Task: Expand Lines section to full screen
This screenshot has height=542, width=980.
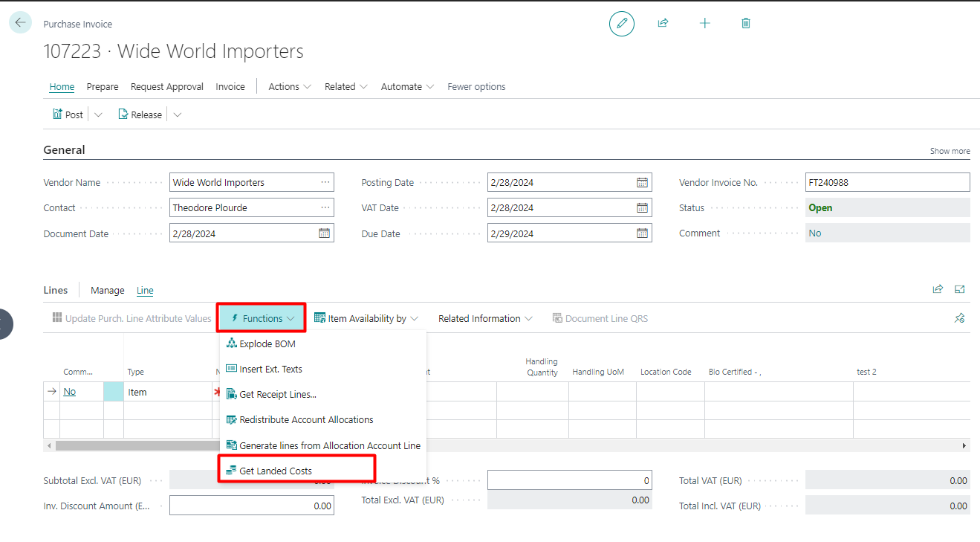Action: [959, 290]
